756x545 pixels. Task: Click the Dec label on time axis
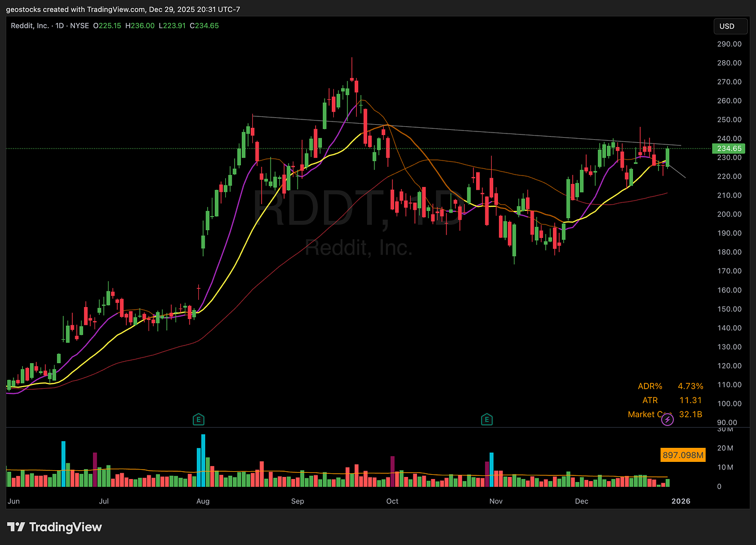pyautogui.click(x=582, y=501)
